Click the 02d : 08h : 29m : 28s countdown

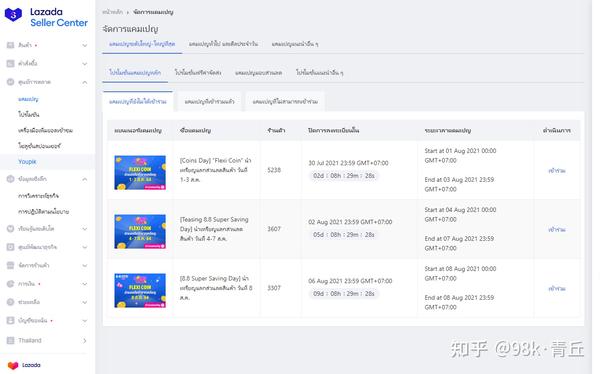click(344, 176)
